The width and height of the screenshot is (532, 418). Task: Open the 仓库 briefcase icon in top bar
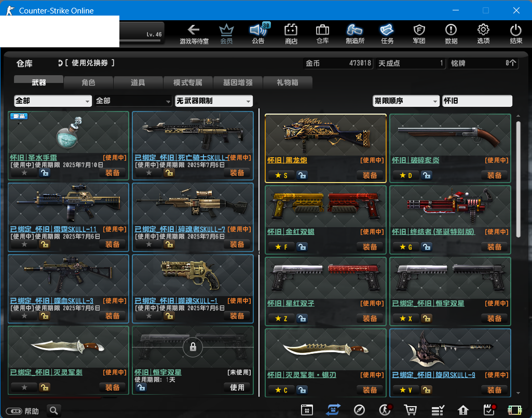coord(322,34)
